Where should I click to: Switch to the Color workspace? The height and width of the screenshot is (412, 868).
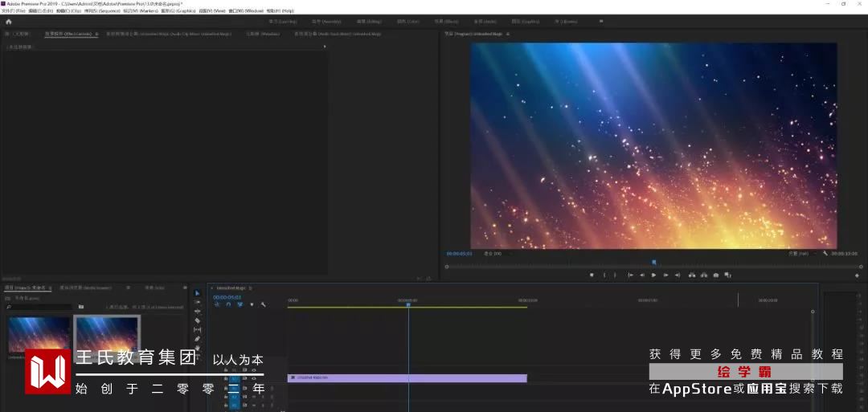[408, 22]
